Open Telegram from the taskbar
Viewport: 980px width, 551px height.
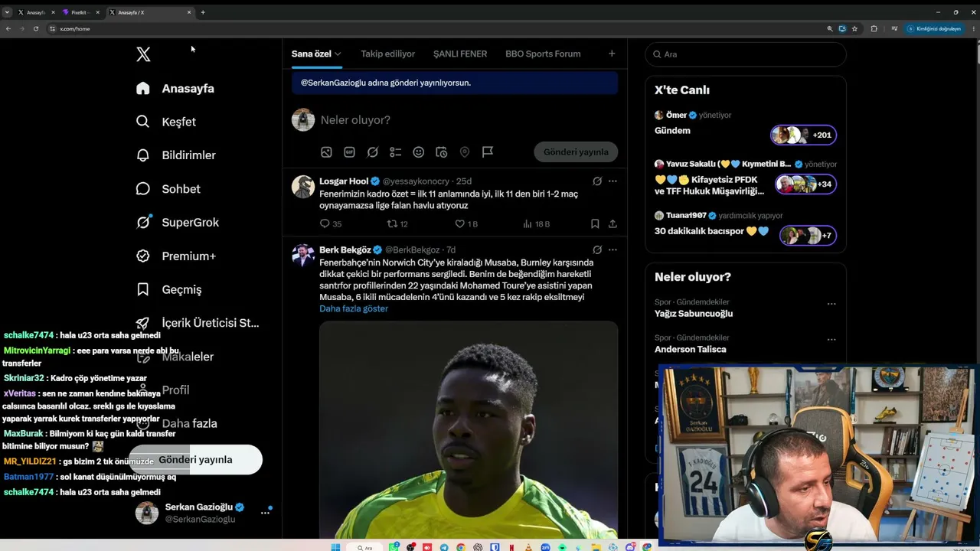[x=445, y=547]
